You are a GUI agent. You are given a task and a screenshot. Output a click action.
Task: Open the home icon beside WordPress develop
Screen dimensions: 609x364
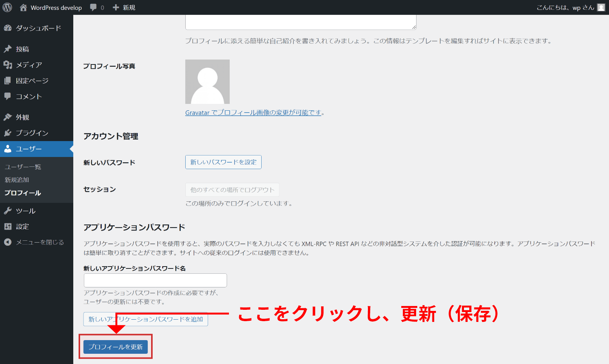point(24,7)
